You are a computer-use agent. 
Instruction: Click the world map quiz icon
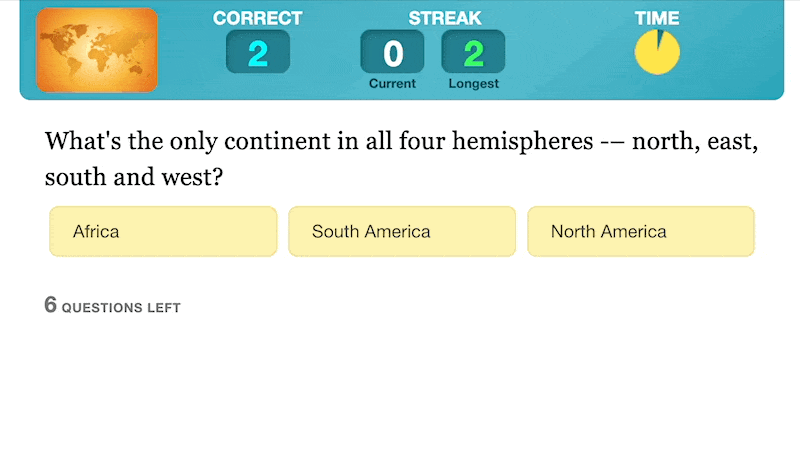(x=97, y=50)
